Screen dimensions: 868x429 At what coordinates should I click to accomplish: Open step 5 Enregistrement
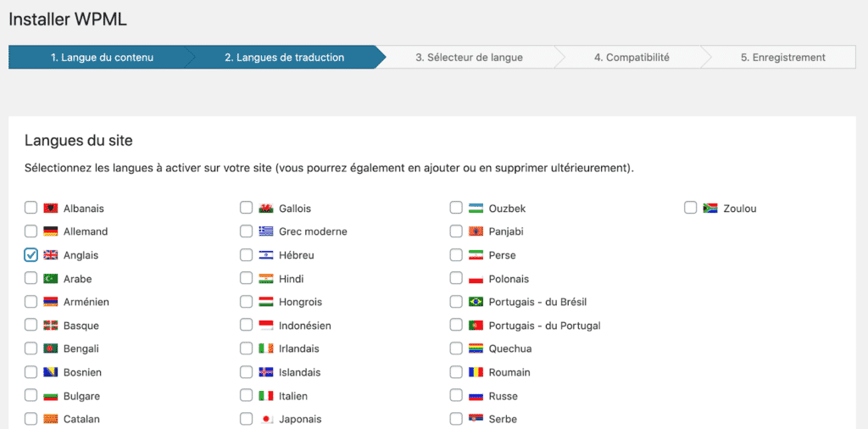tap(782, 58)
